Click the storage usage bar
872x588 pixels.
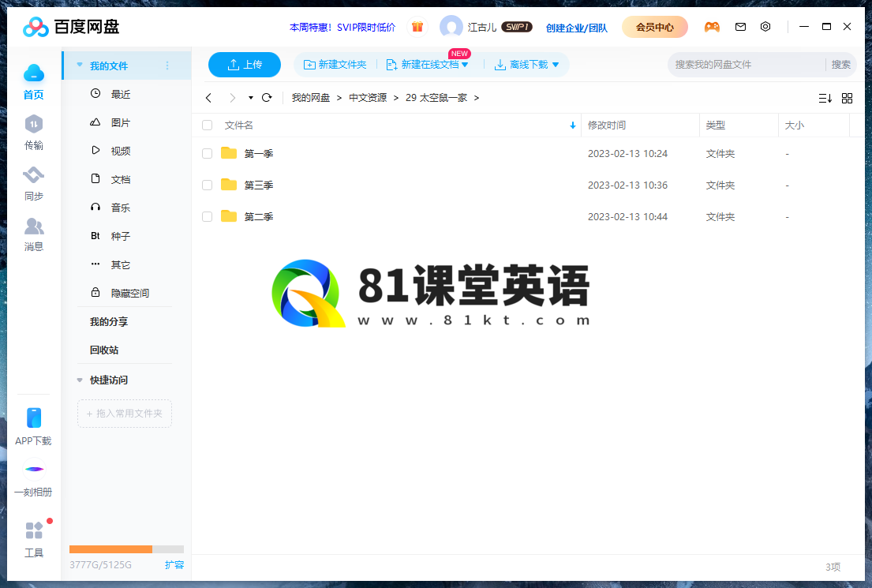pos(126,549)
